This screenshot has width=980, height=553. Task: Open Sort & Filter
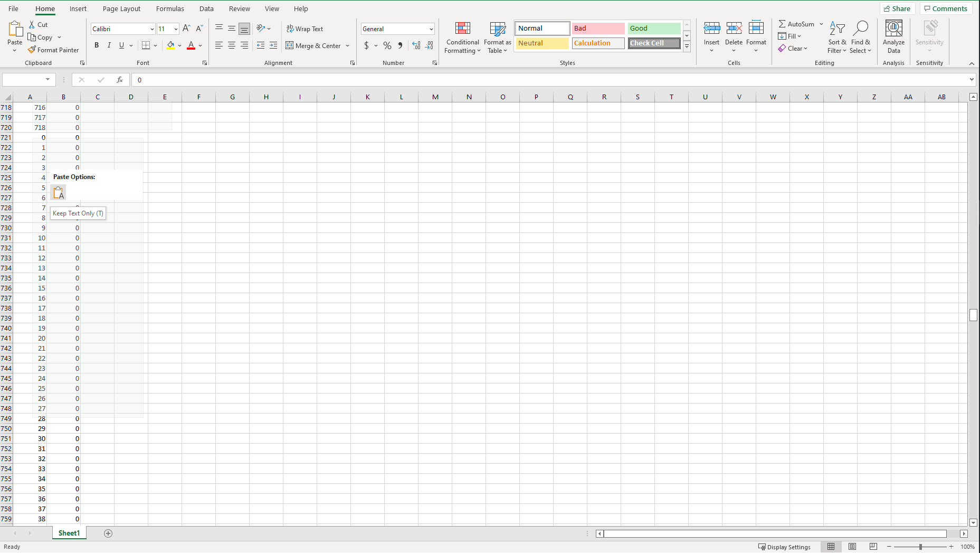837,37
